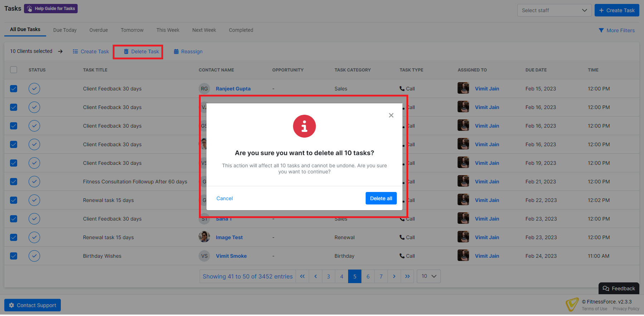Click the Reassign calendar icon
Viewport: 644px width, 316px height.
[176, 51]
